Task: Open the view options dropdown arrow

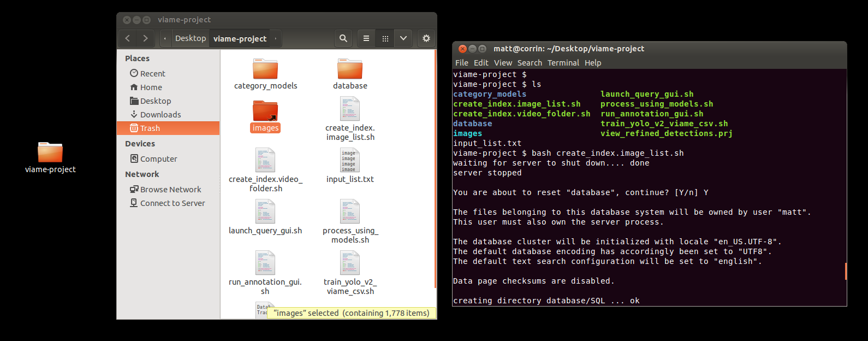Action: [403, 38]
